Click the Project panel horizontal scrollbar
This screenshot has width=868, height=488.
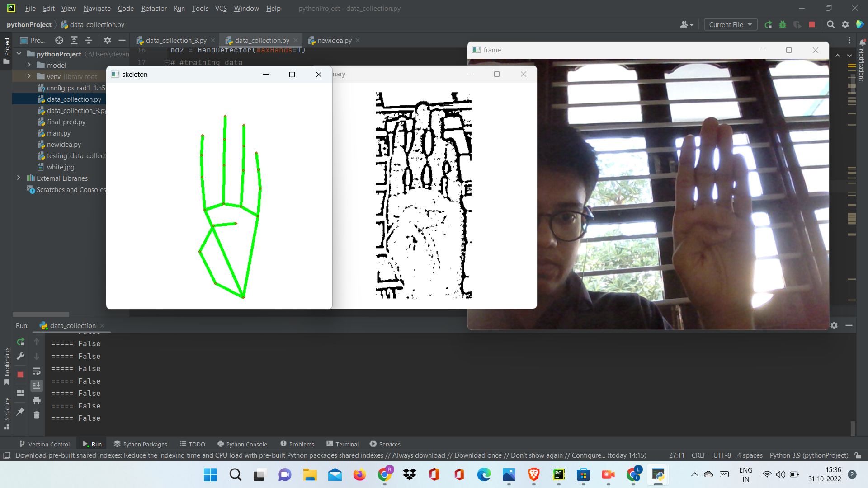click(41, 314)
